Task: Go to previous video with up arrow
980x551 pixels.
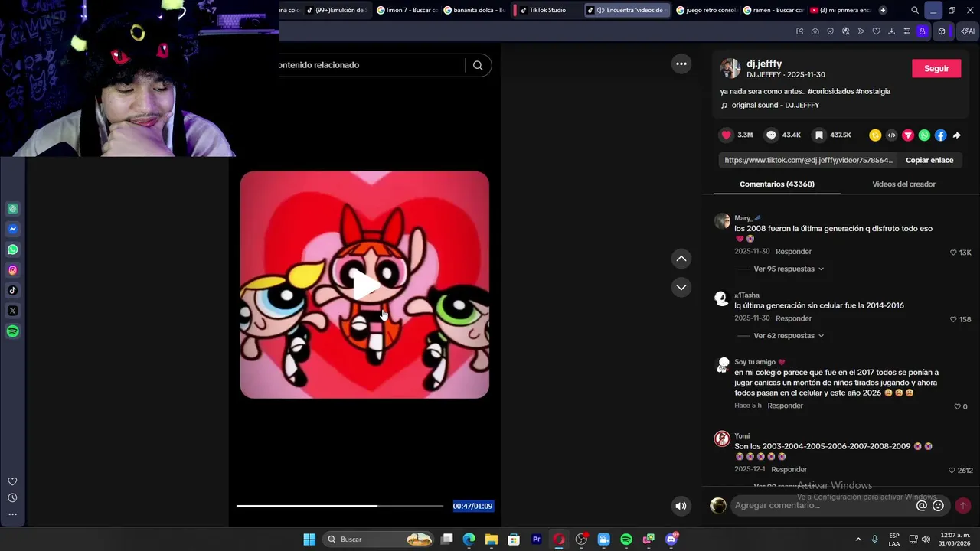Action: [x=681, y=259]
